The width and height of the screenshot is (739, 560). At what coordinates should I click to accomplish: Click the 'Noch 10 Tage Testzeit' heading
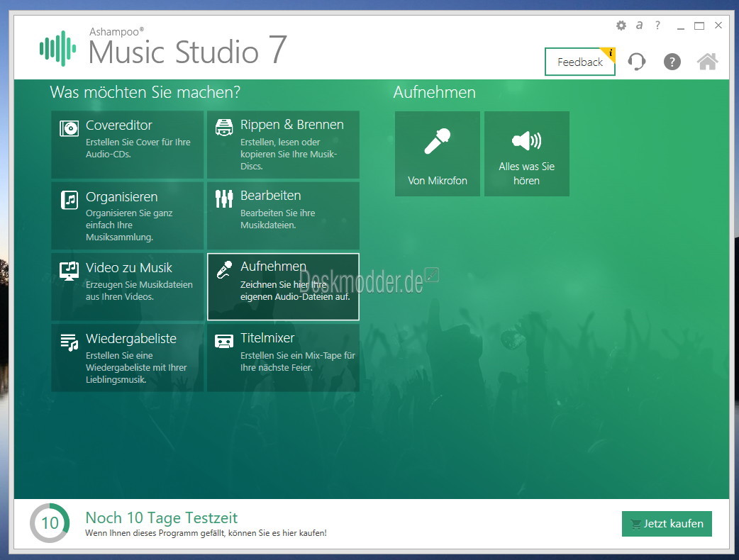[161, 517]
